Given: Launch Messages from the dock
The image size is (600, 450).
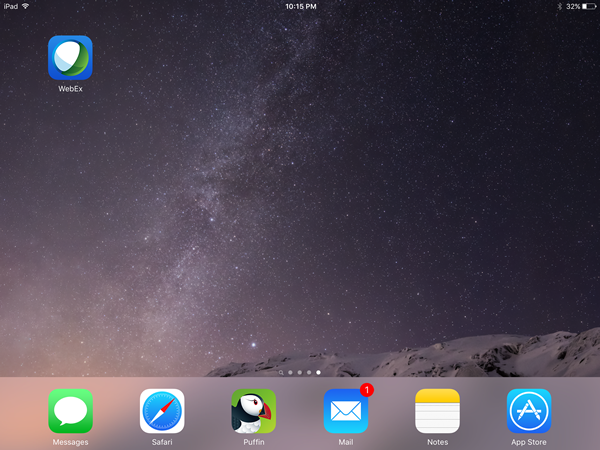Looking at the screenshot, I should (70, 411).
